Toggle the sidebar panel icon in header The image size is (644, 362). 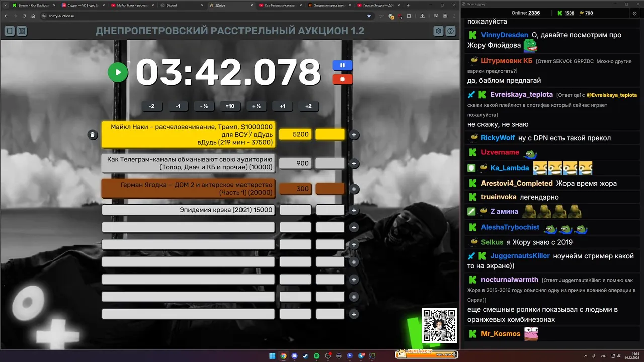pos(10,31)
